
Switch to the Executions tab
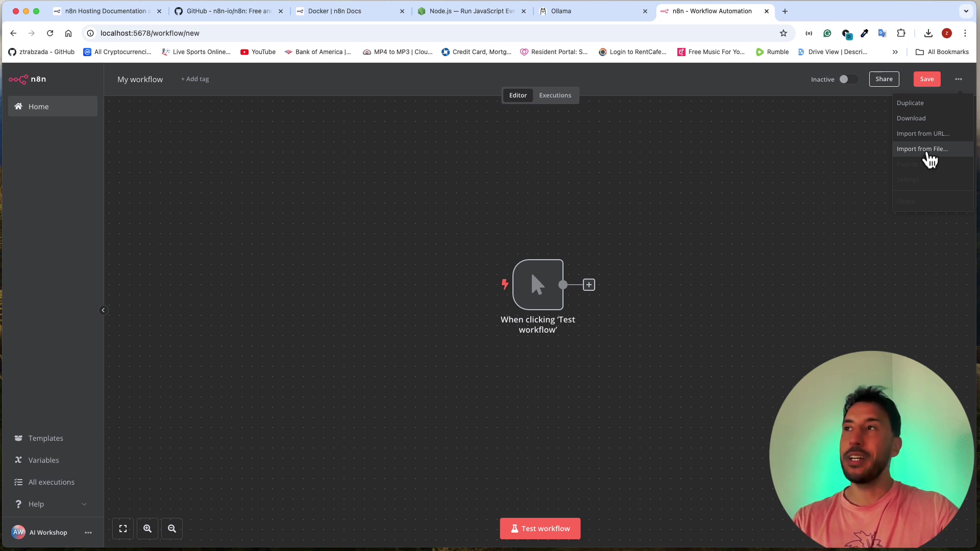(555, 95)
